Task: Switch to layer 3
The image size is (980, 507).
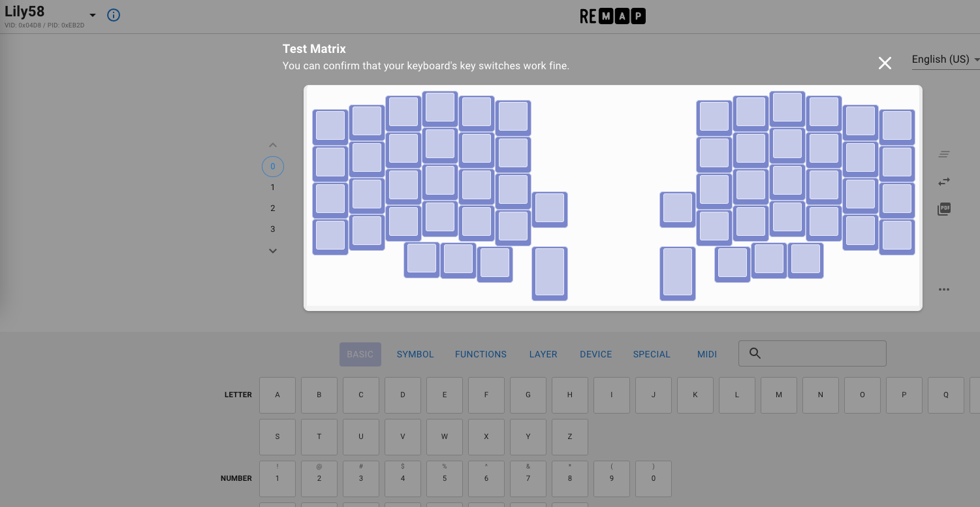Action: [x=273, y=229]
